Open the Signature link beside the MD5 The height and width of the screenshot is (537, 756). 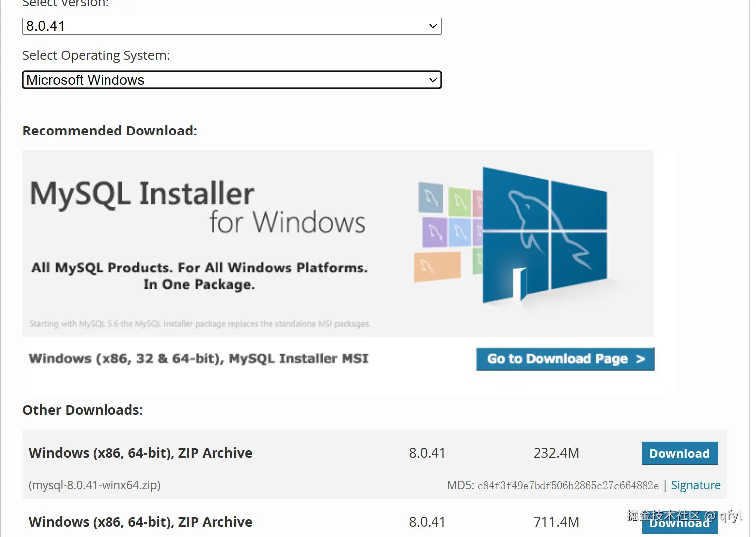696,485
